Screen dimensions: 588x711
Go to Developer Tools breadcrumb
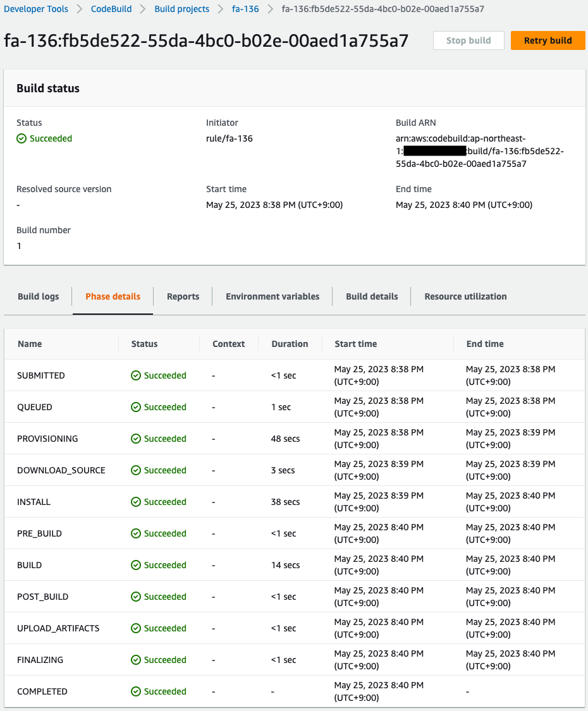tap(36, 9)
